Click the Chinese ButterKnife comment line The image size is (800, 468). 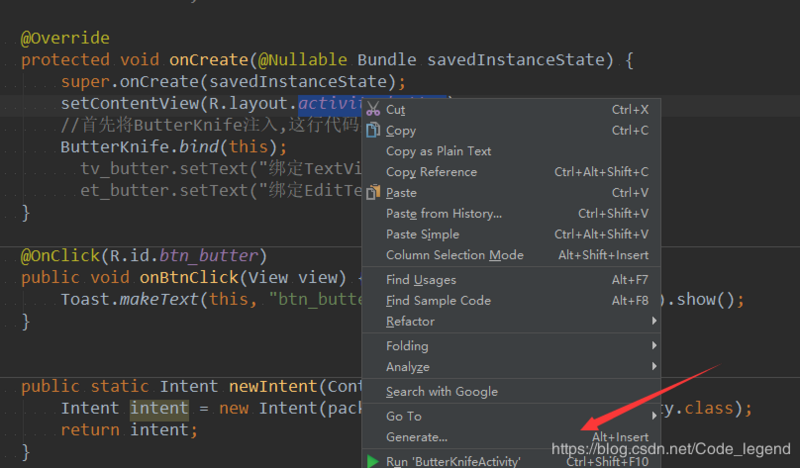coord(210,125)
